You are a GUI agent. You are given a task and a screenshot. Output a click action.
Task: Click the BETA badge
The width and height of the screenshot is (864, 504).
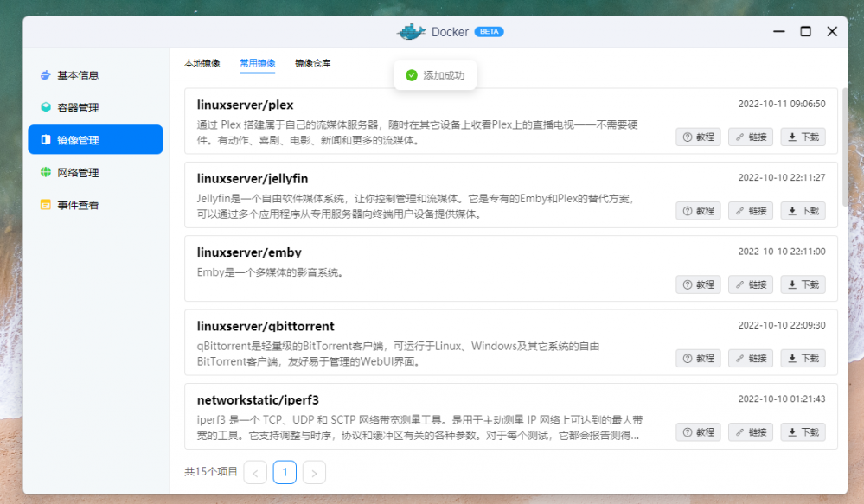coord(489,32)
